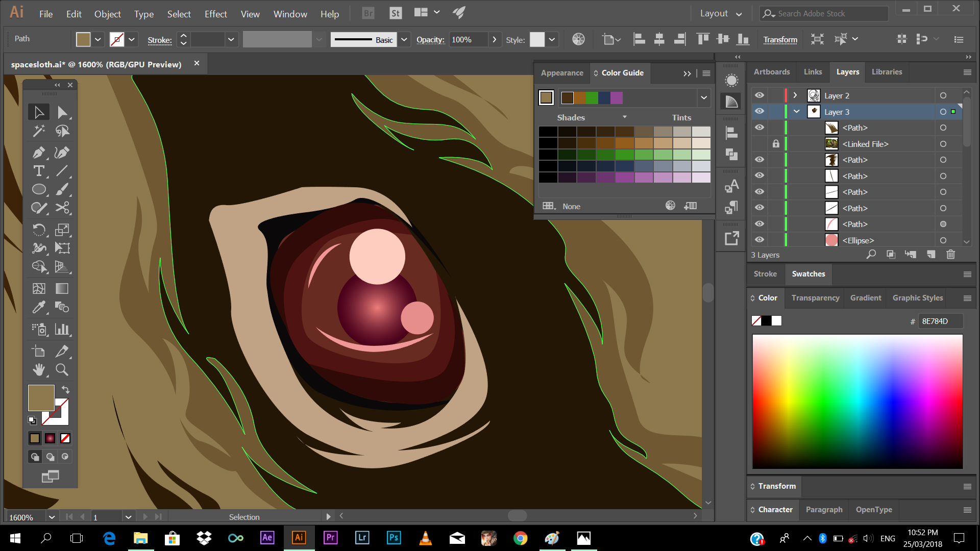
Task: Swap fill and stroke arrows
Action: click(x=65, y=390)
